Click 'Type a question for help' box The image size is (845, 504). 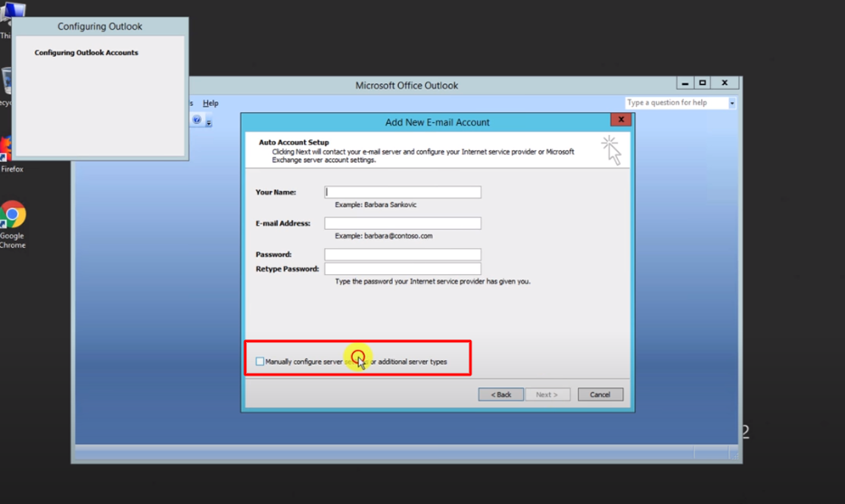pyautogui.click(x=677, y=102)
